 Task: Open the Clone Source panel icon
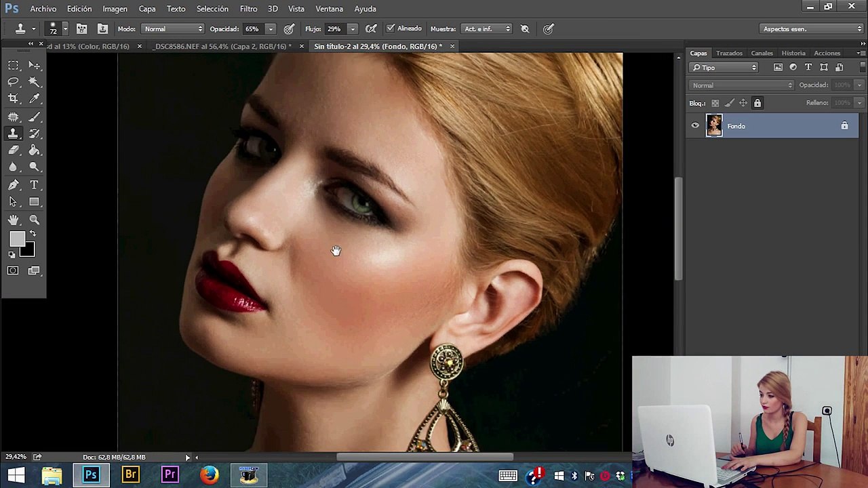click(x=102, y=28)
